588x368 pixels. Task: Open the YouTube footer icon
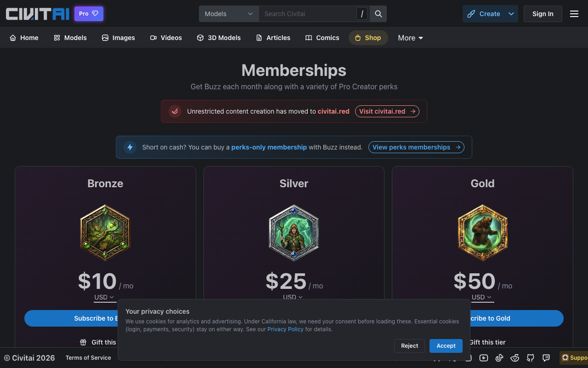coord(484,358)
